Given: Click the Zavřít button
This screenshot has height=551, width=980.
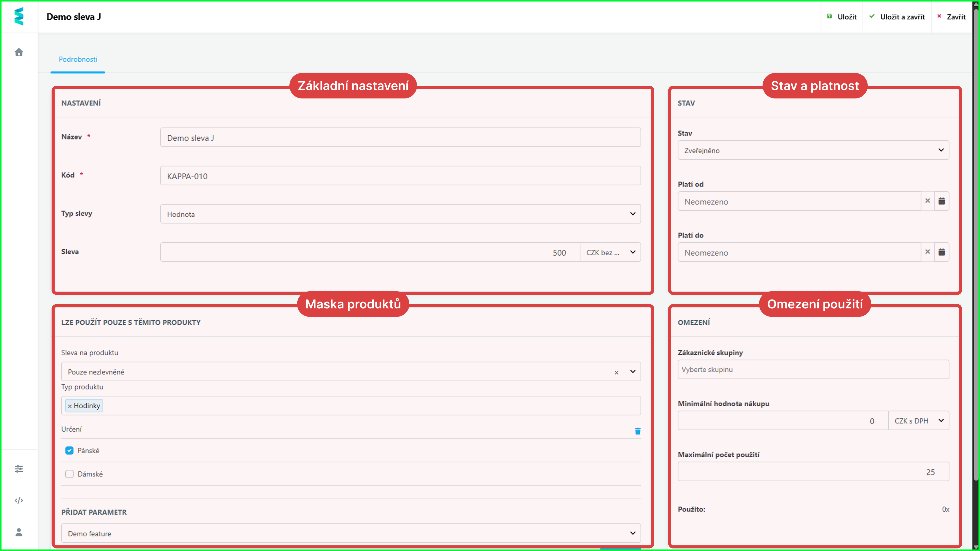Looking at the screenshot, I should 951,17.
